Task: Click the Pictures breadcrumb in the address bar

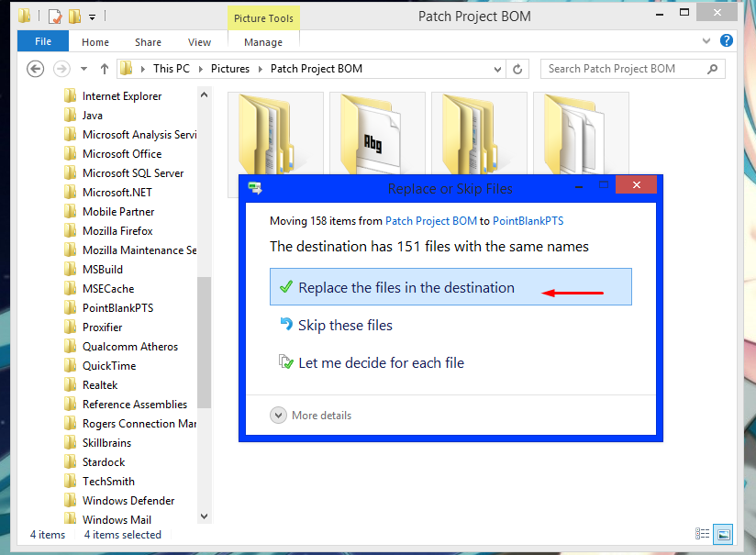Action: coord(229,68)
